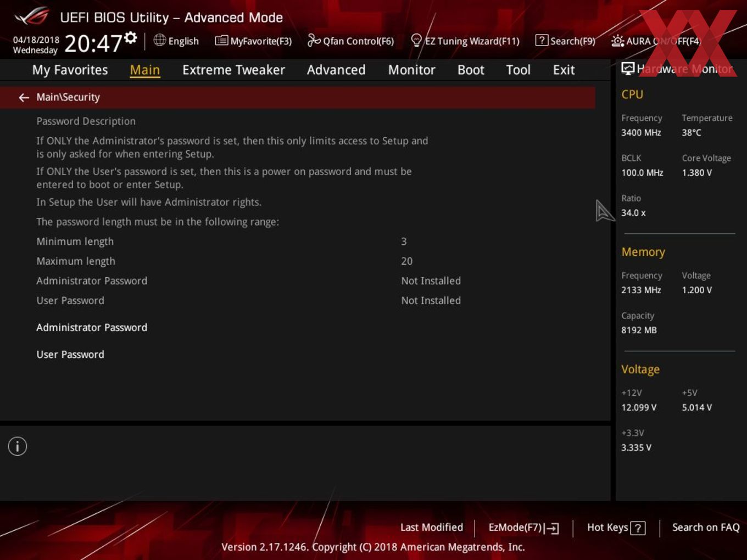This screenshot has height=560, width=747.
Task: Click the +12V 12.099 V reading
Action: 639,408
